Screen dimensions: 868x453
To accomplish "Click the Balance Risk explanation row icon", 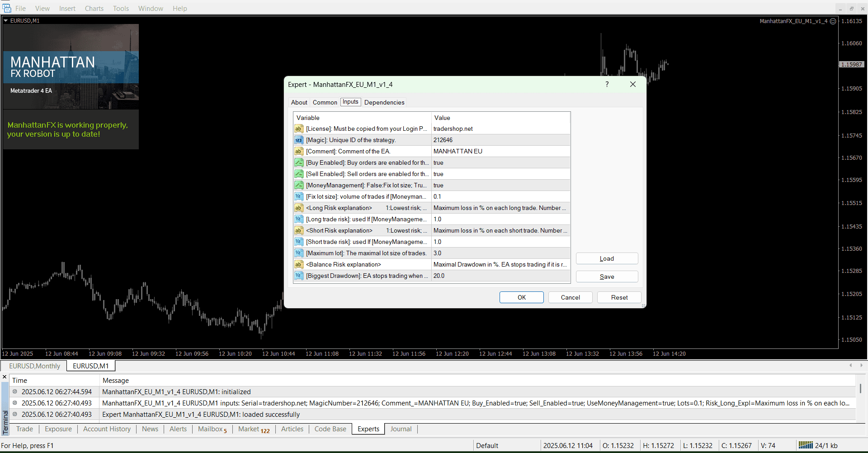I will tap(299, 264).
